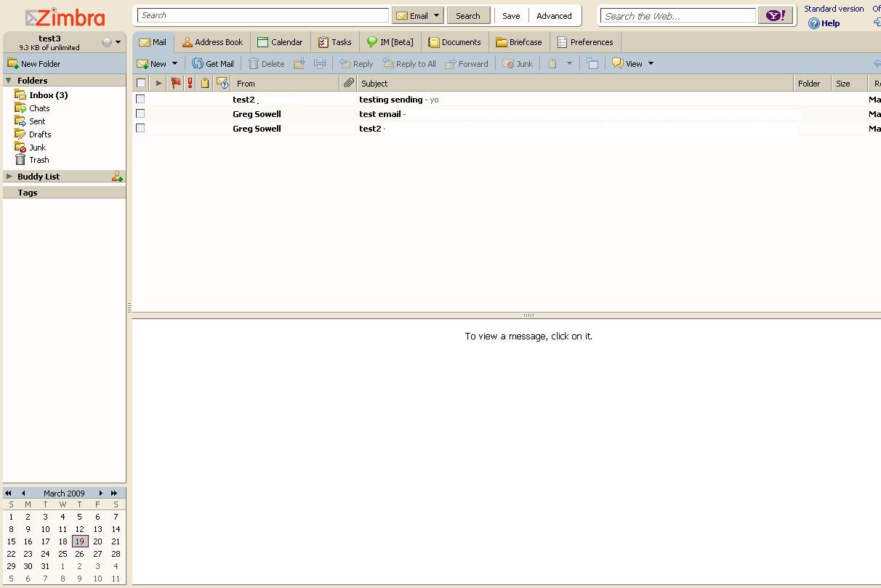This screenshot has width=881, height=588.
Task: Click the detach to new window icon
Action: 592,64
